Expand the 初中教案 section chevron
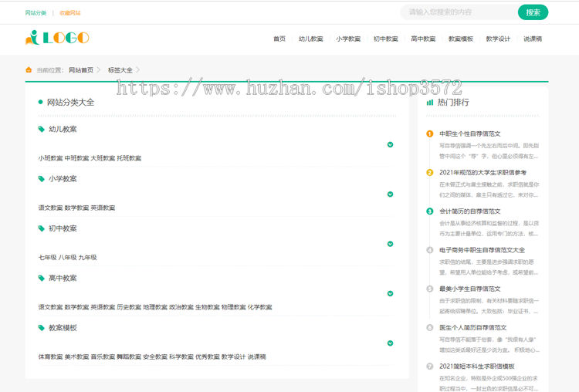This screenshot has width=579, height=392. (390, 244)
